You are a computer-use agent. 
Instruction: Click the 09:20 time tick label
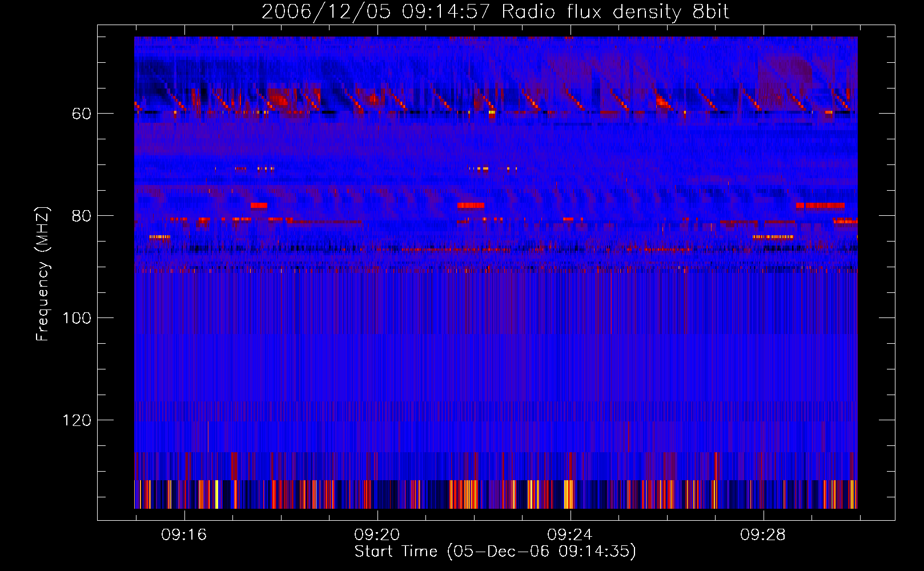pos(377,535)
